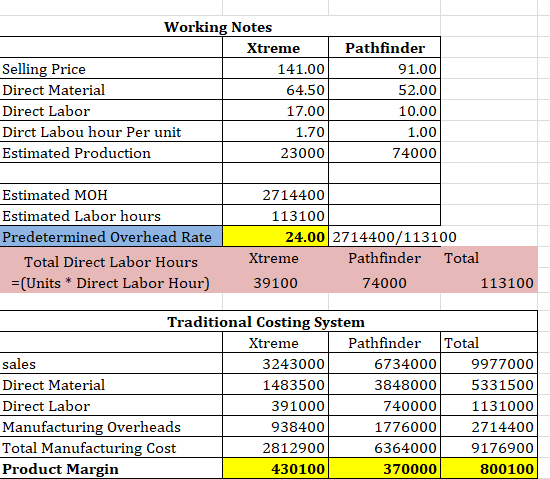550x479 pixels.
Task: Select the 3848000 direct material cell
Action: tap(384, 385)
